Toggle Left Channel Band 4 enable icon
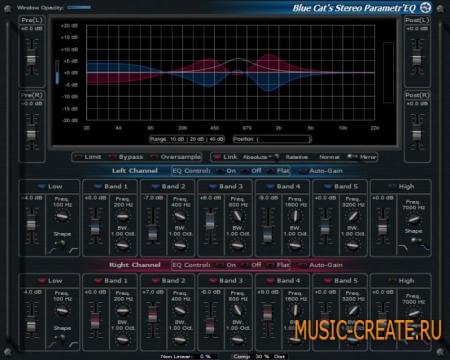The width and height of the screenshot is (450, 360). [270, 186]
